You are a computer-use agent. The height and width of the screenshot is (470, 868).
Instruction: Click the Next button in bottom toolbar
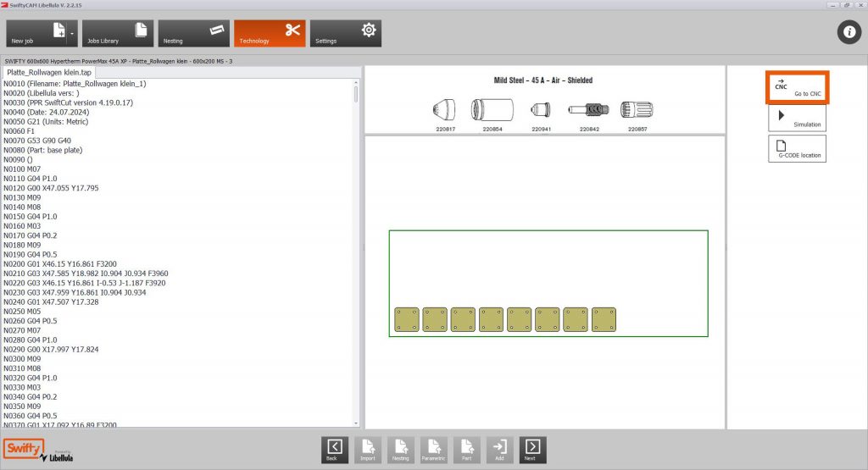pyautogui.click(x=532, y=450)
